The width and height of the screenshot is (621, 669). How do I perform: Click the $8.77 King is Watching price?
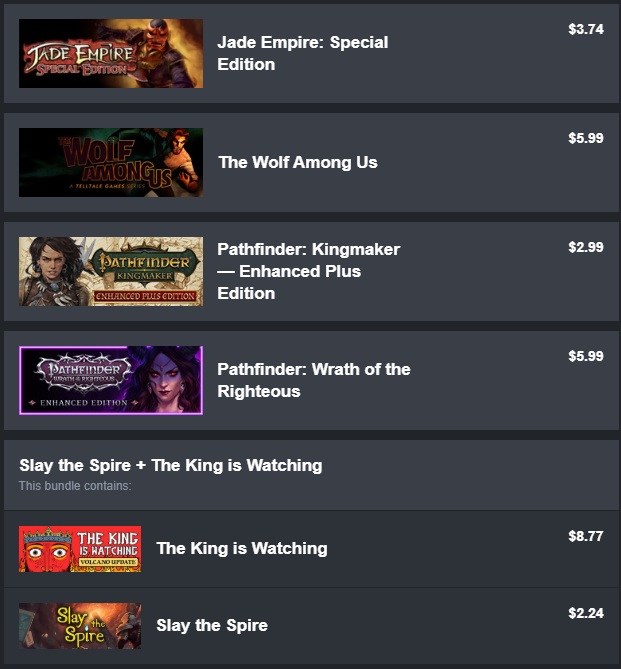(x=586, y=536)
